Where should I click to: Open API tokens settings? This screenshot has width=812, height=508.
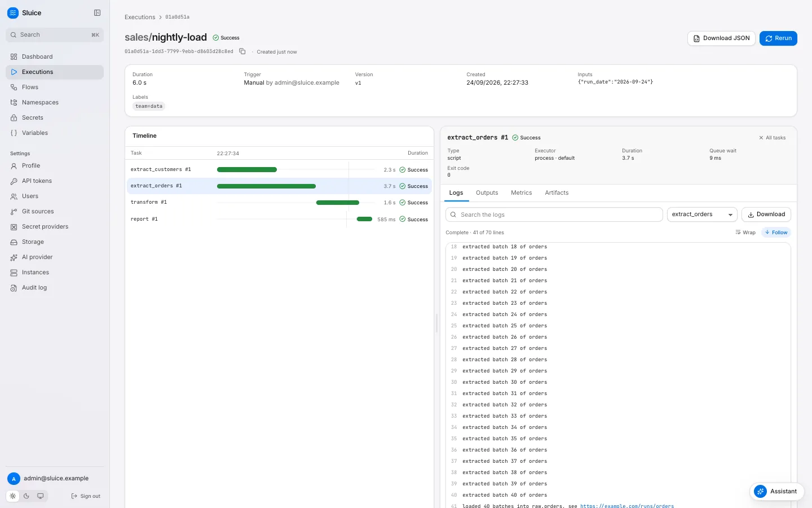[55, 181]
